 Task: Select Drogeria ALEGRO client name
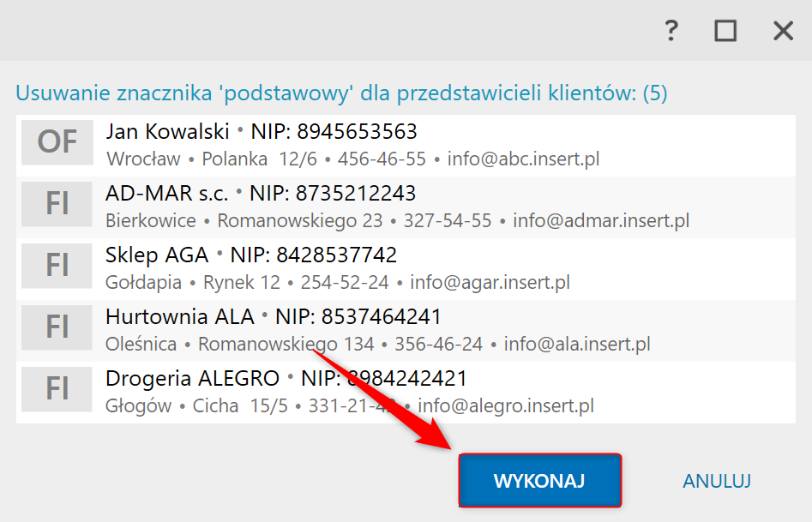[x=192, y=379]
